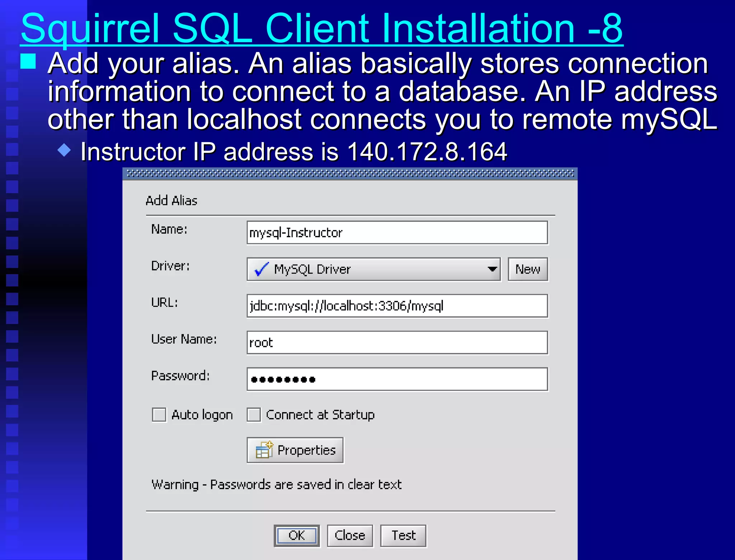Open the MySQL Driver dropdown

click(374, 269)
